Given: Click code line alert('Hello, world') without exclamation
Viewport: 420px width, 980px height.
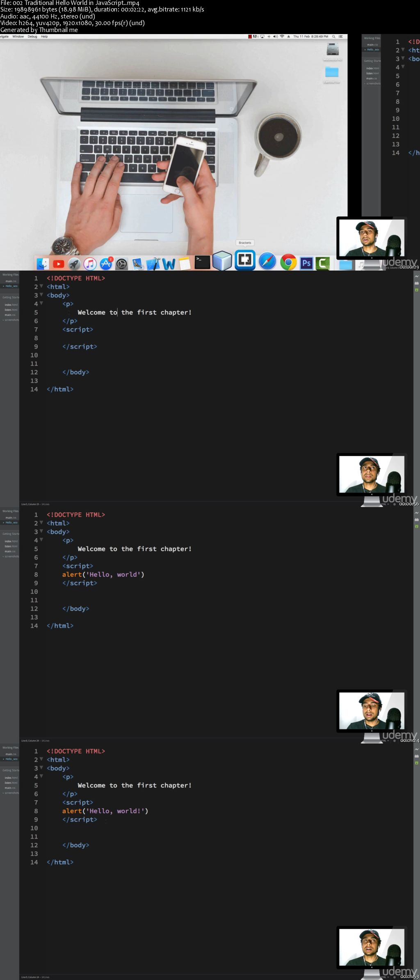Looking at the screenshot, I should 103,574.
